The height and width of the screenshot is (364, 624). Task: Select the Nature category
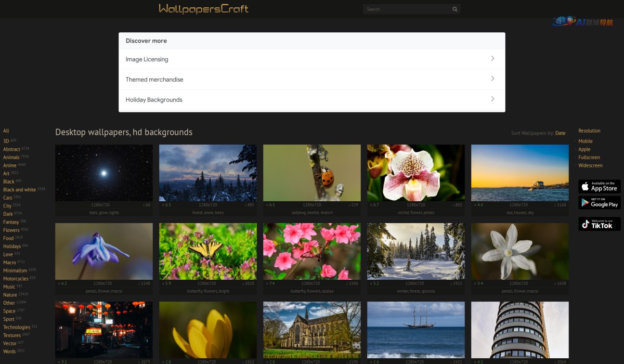pyautogui.click(x=10, y=295)
